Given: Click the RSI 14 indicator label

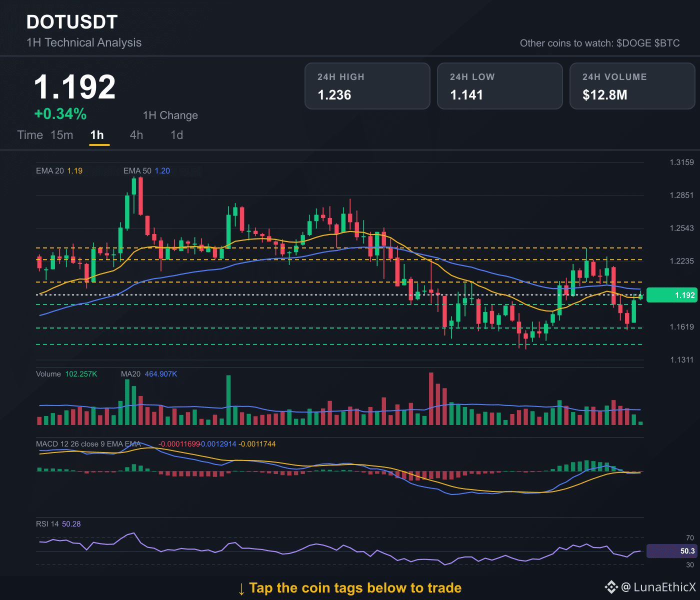Looking at the screenshot, I should click(x=58, y=524).
